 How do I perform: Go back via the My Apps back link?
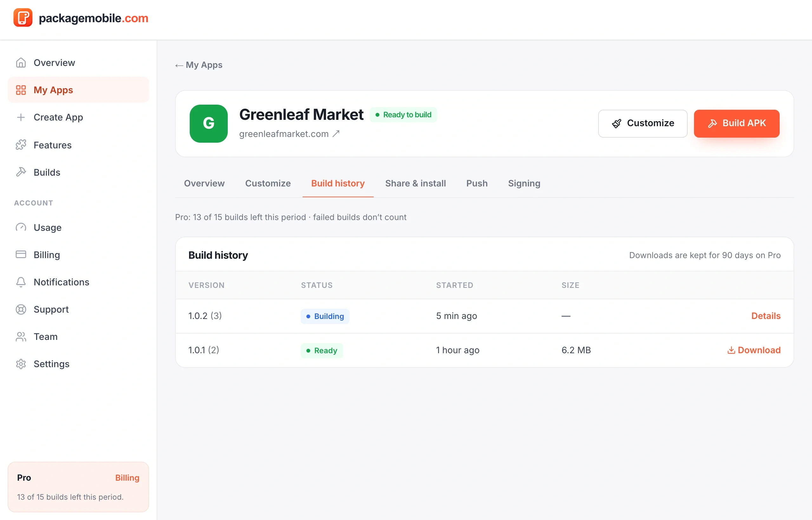pos(199,65)
